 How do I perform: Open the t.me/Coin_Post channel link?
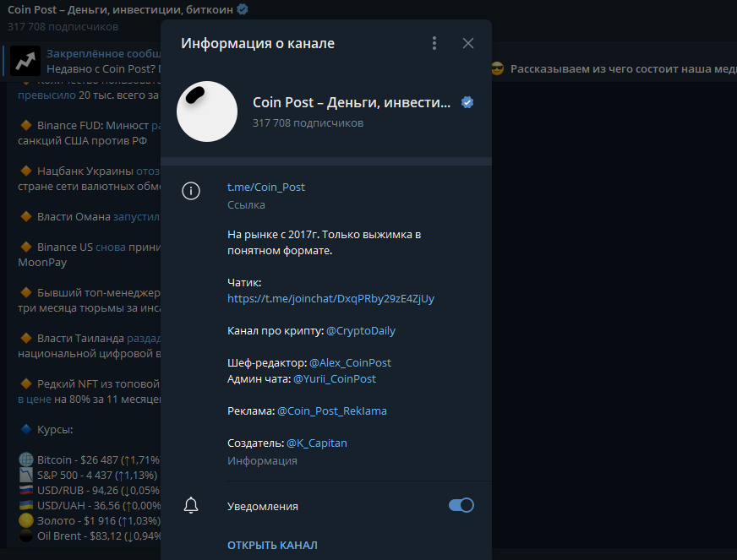[x=265, y=187]
